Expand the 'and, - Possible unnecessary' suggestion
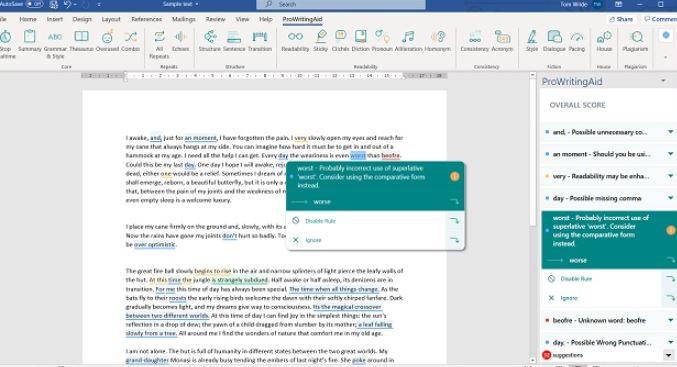Viewport: 677px width, 367px height. [x=671, y=132]
